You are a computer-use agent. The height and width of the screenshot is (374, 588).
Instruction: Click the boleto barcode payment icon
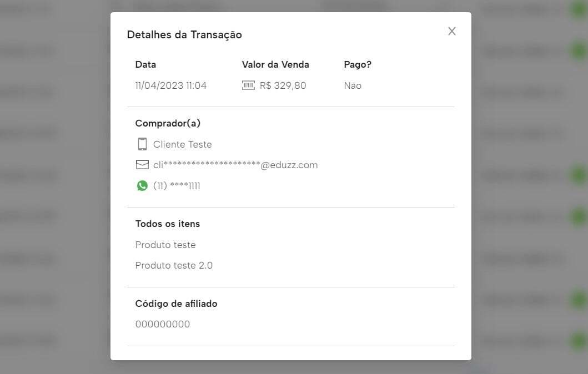tap(248, 85)
